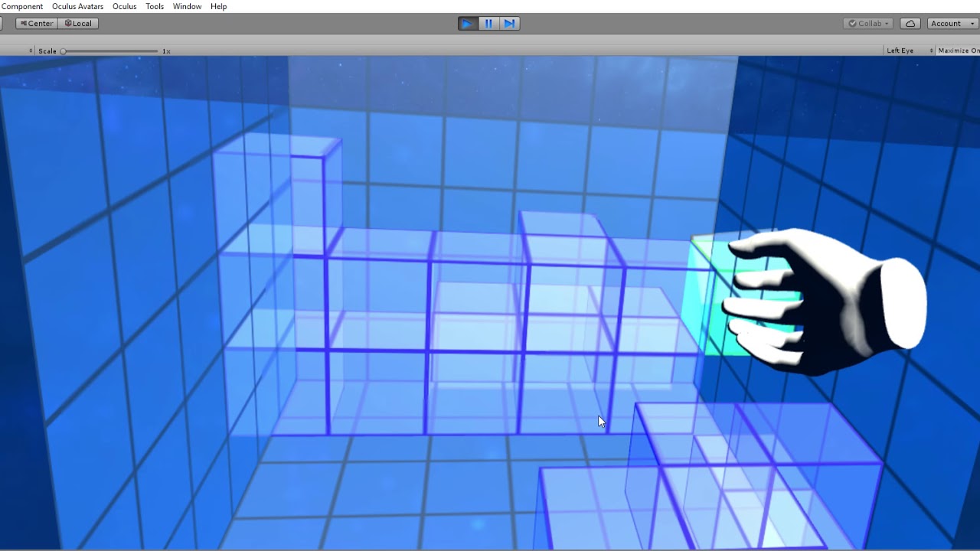Toggle Maximize On Play
This screenshot has height=551, width=980.
[x=958, y=51]
